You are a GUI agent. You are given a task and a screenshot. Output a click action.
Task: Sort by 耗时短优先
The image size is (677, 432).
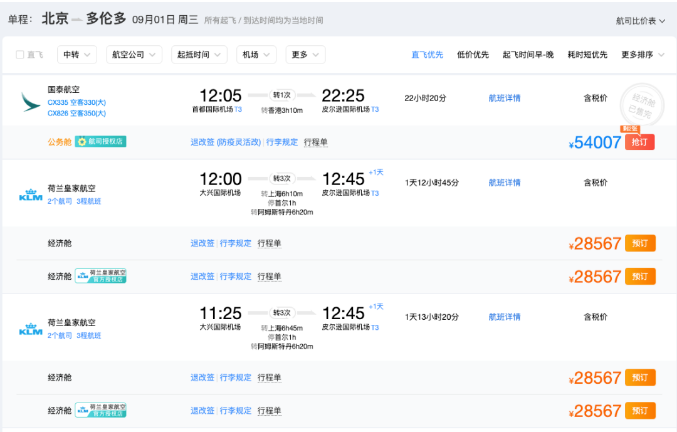[x=587, y=55]
